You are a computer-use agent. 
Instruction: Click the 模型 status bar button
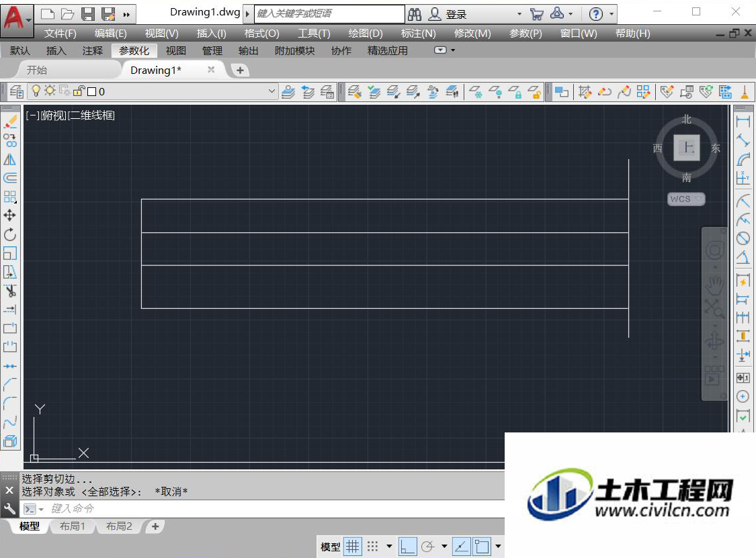(330, 547)
